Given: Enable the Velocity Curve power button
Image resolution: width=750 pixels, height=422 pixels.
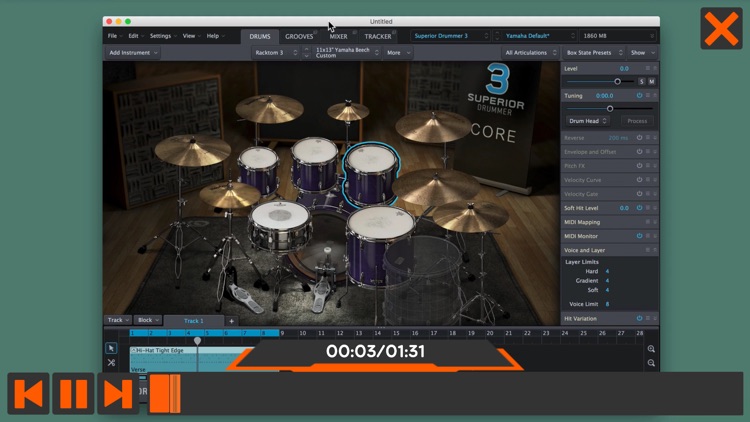Looking at the screenshot, I should [x=639, y=180].
